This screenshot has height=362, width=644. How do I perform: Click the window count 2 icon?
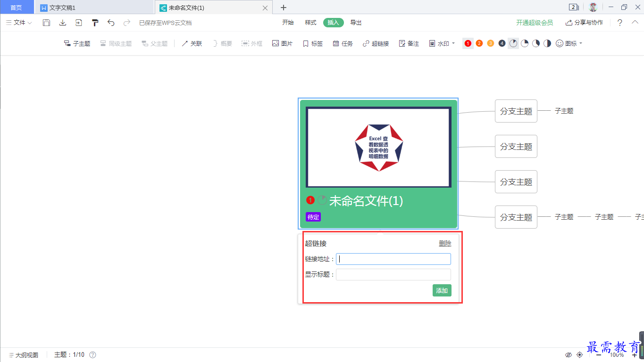coord(574,7)
